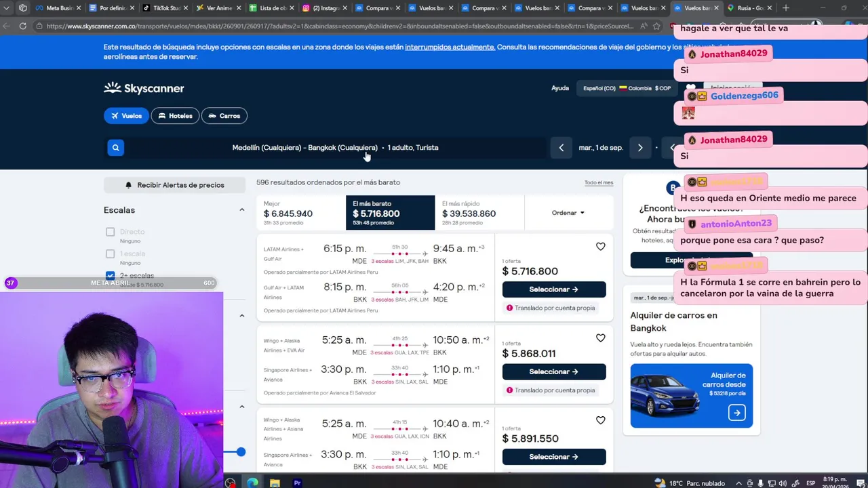Image resolution: width=868 pixels, height=488 pixels.
Task: Open language and currency selector Español (CO)
Action: [x=627, y=88]
